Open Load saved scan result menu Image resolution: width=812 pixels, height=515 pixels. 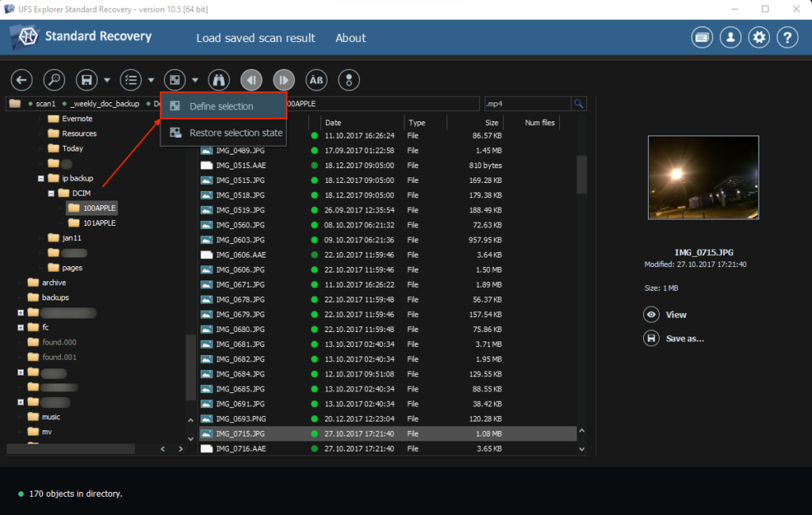[255, 37]
